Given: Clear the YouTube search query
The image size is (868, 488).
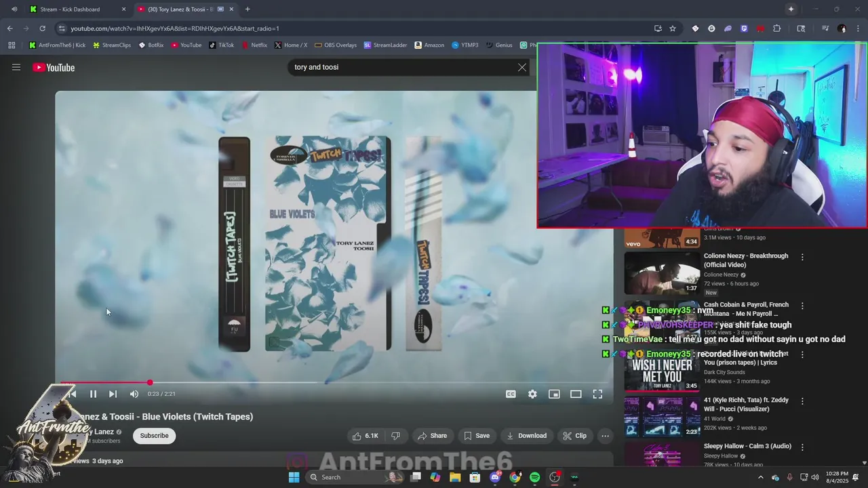Looking at the screenshot, I should [522, 67].
